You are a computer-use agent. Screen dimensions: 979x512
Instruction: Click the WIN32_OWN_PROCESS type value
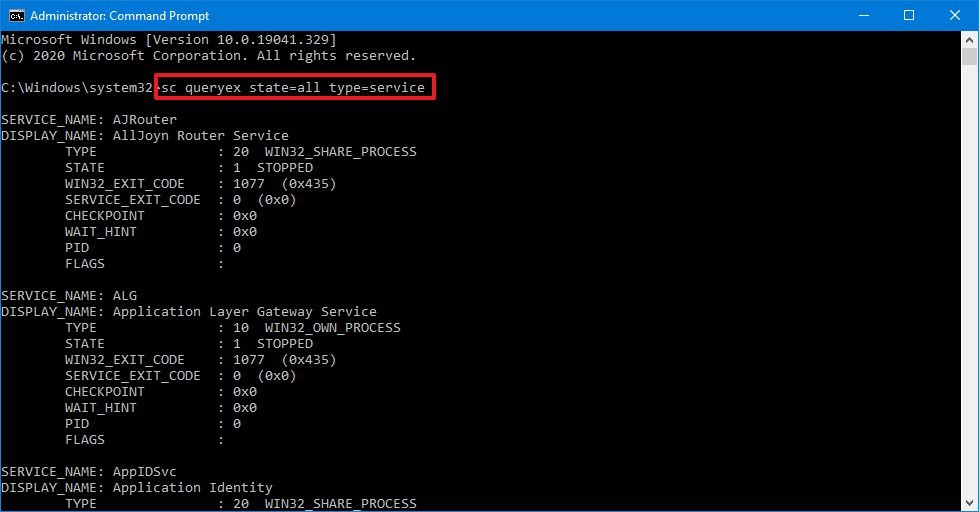pyautogui.click(x=332, y=328)
